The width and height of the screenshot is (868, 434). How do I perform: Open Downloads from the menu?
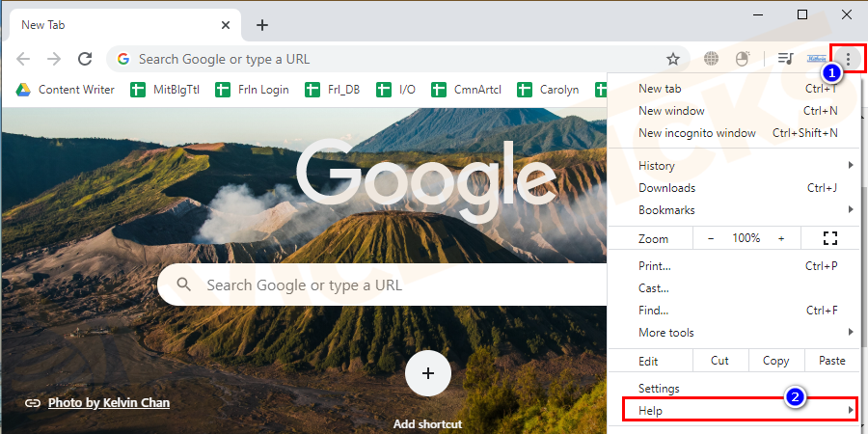tap(734, 188)
